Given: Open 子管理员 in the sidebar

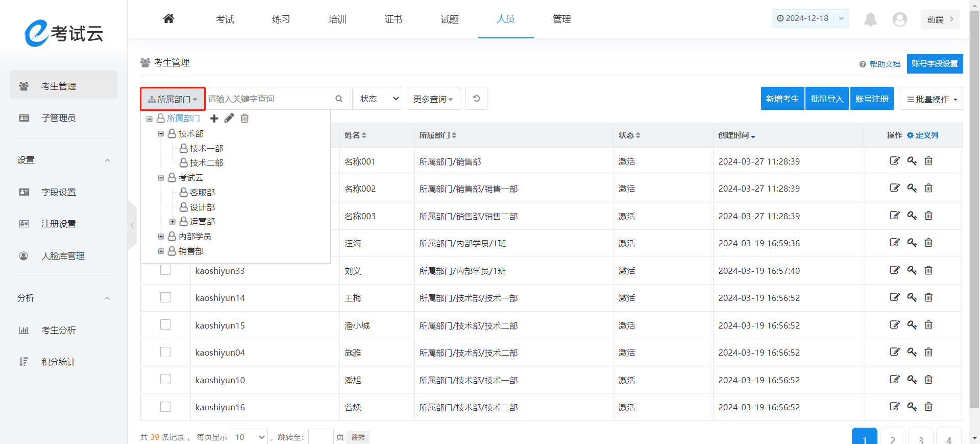Looking at the screenshot, I should 59,118.
